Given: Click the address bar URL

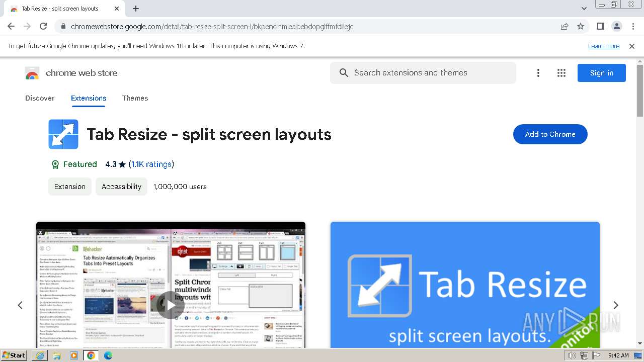Looking at the screenshot, I should [212, 27].
